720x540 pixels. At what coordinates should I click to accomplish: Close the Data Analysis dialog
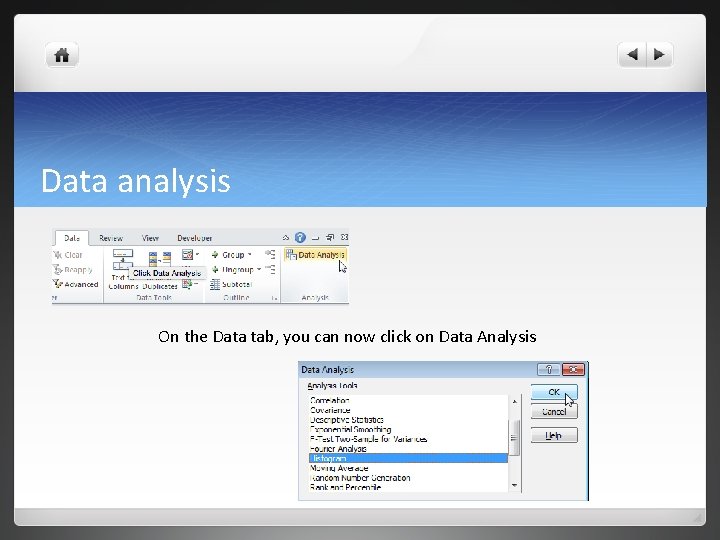(573, 369)
